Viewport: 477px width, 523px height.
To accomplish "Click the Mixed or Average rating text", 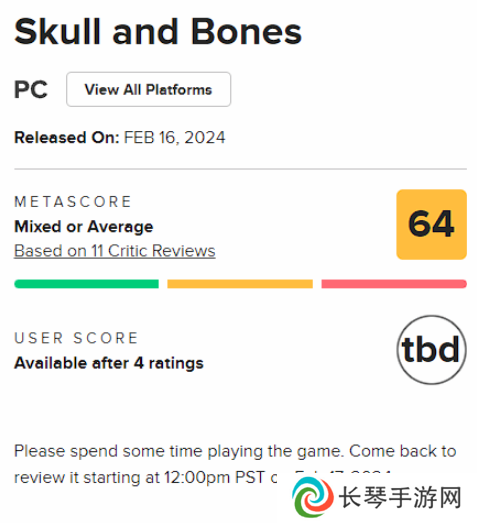I will 84,227.
